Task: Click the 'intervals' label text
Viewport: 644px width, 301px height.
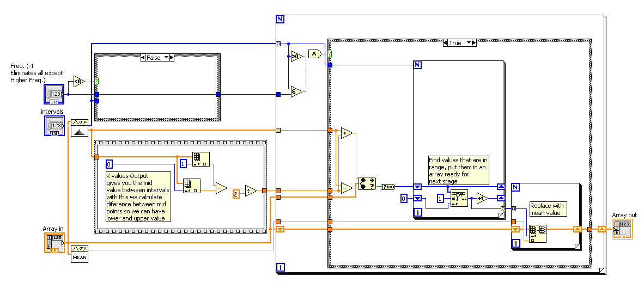Action: (52, 112)
